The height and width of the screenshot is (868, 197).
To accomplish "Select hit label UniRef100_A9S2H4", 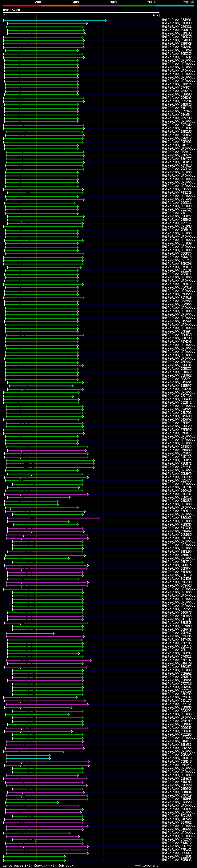I will [x=177, y=101].
